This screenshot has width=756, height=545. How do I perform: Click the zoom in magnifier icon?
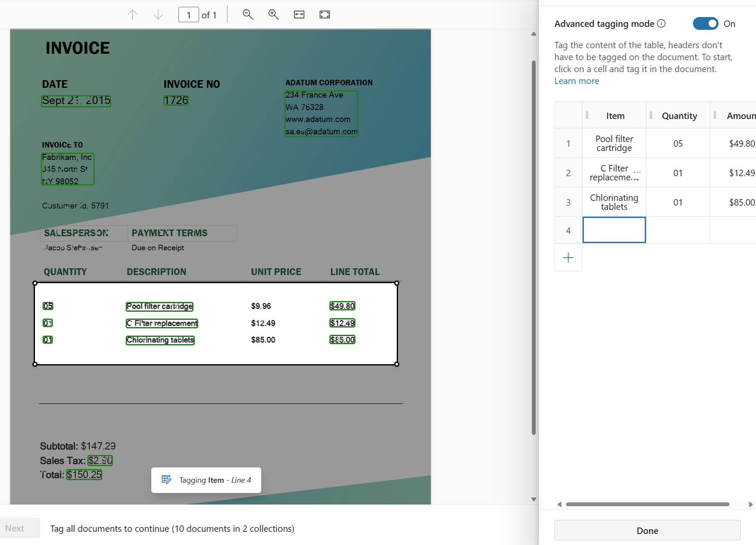pyautogui.click(x=273, y=15)
